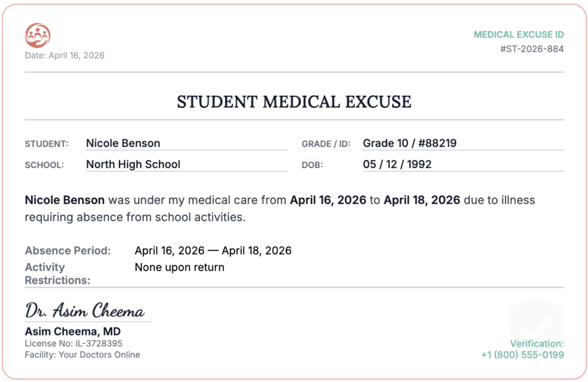Click the printed name Asim Cheema, MD

coord(73,332)
